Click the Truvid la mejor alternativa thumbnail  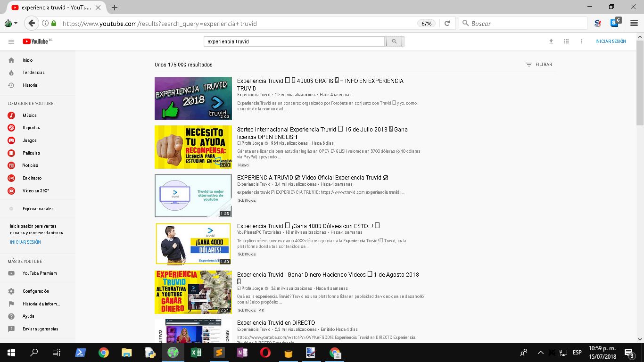[x=193, y=196]
